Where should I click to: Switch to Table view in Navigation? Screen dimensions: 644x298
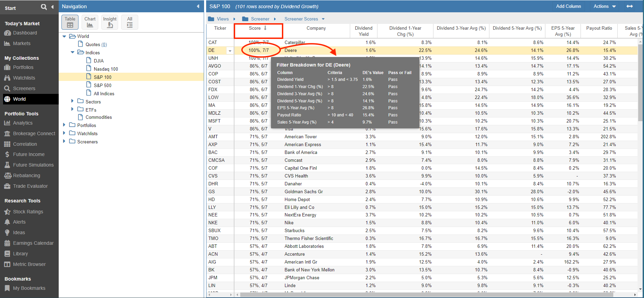pyautogui.click(x=70, y=22)
